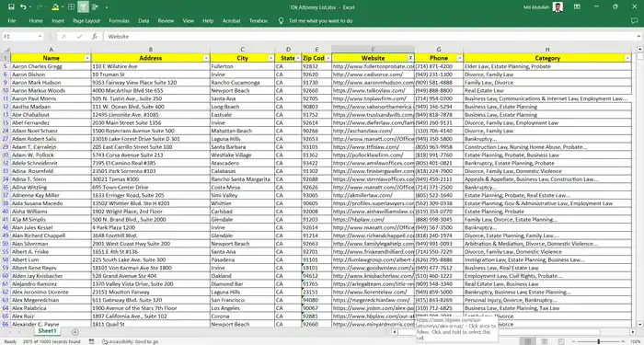This screenshot has height=345, width=644.
Task: Open active filter button on Website header
Action: click(410, 58)
